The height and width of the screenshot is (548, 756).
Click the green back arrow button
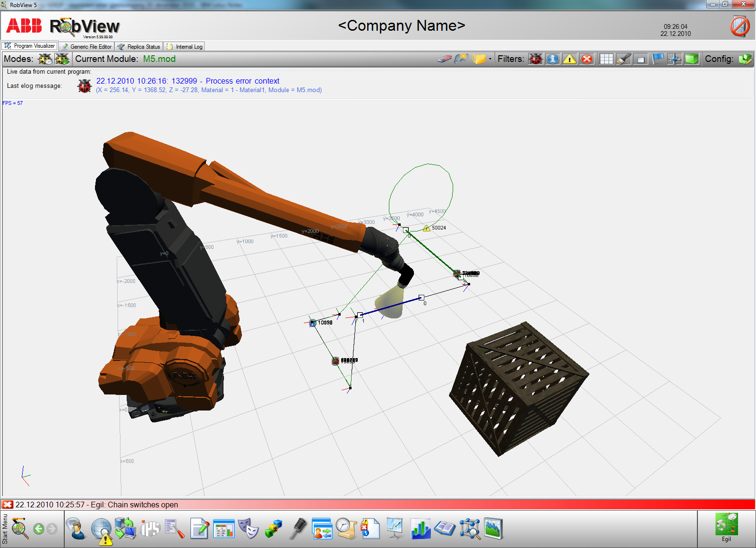39,529
